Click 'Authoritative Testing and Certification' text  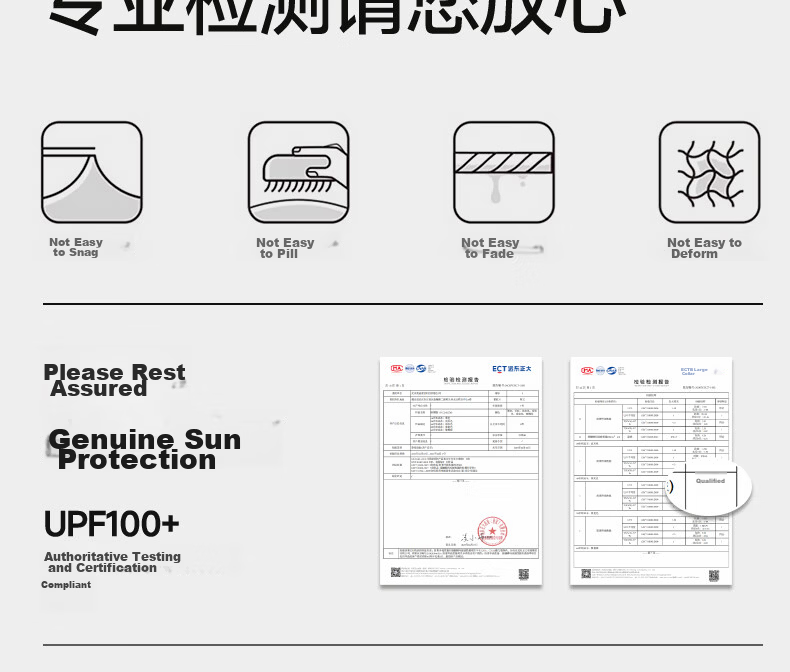pos(112,562)
